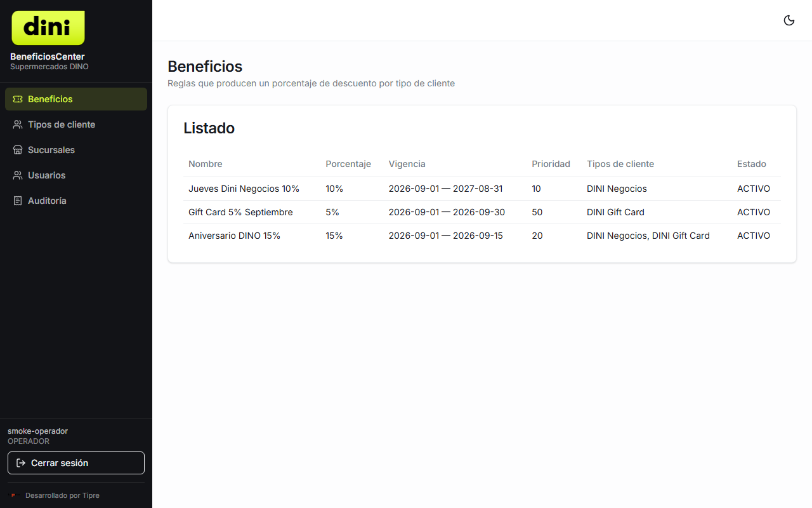Click the Beneficios page heading
The height and width of the screenshot is (508, 812).
tap(205, 67)
